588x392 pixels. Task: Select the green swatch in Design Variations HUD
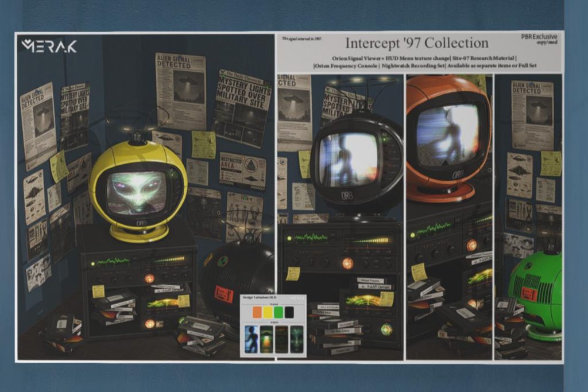[278, 312]
